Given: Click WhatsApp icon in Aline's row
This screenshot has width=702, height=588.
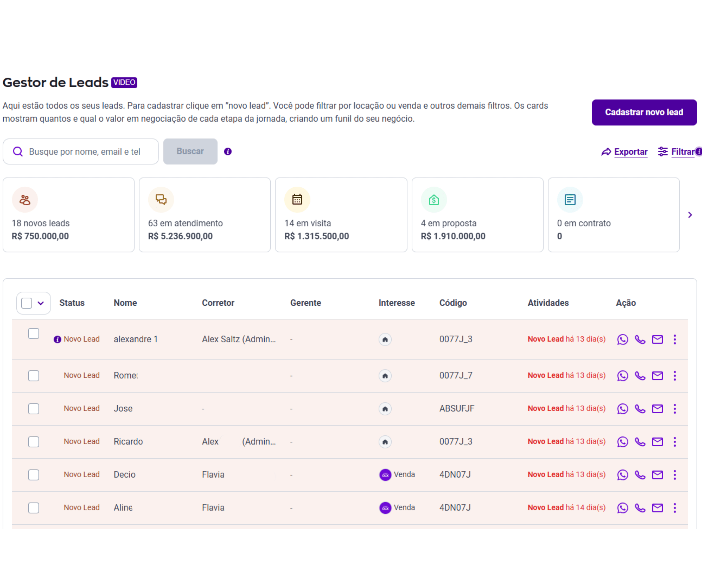Looking at the screenshot, I should (x=623, y=508).
